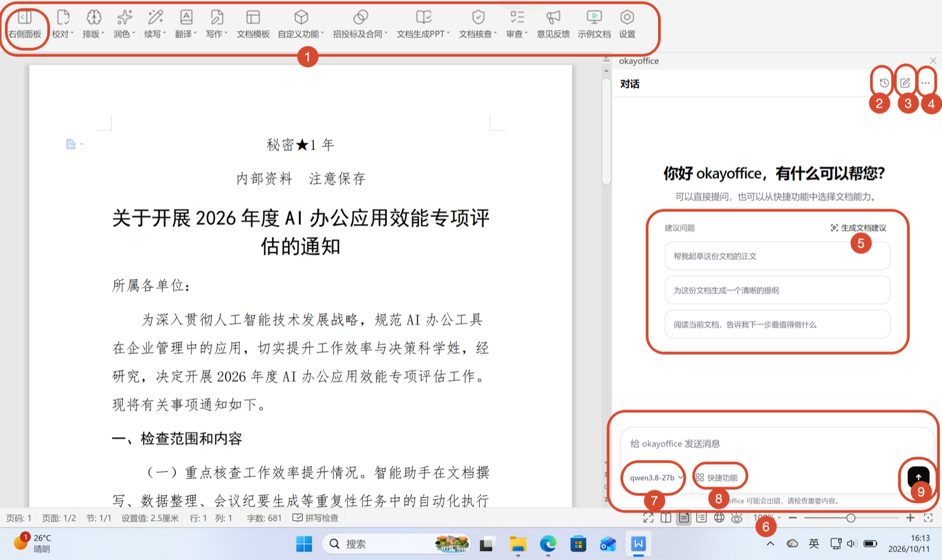Image resolution: width=942 pixels, height=560 pixels.
Task: Open the 排版 layout tool
Action: tap(94, 25)
